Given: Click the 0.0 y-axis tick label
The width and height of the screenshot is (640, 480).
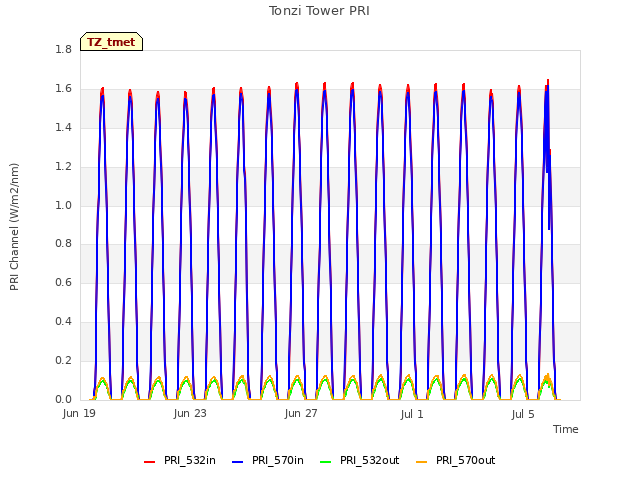Looking at the screenshot, I should (64, 400).
